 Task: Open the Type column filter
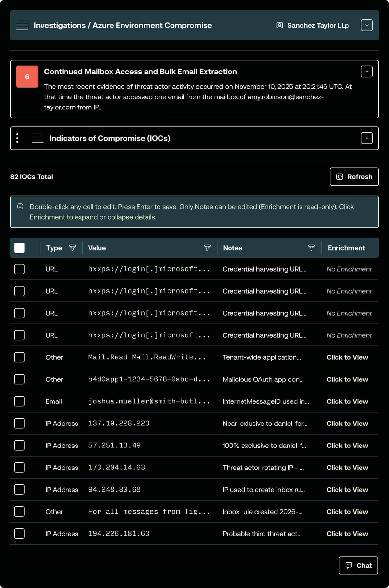73,248
